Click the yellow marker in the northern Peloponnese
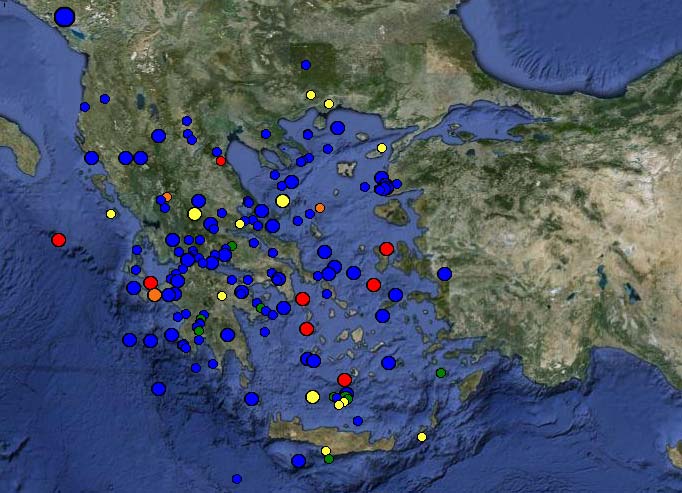Screen dimensions: 682x493 click(x=222, y=296)
